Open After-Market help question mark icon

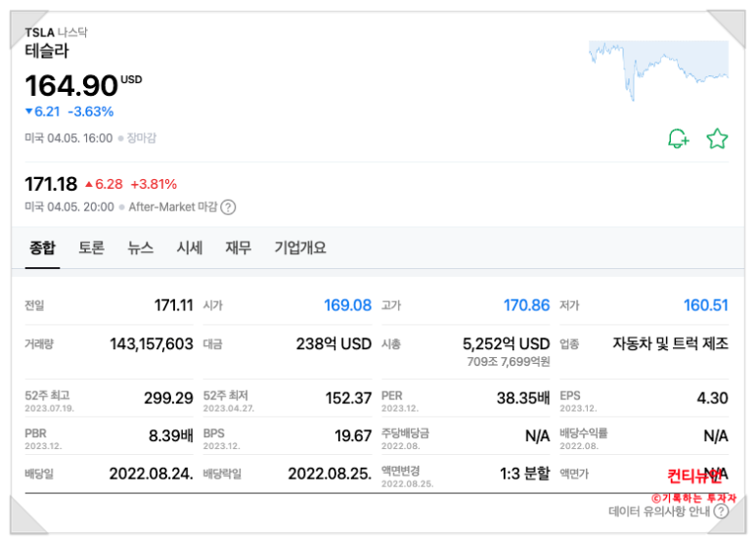pos(228,207)
